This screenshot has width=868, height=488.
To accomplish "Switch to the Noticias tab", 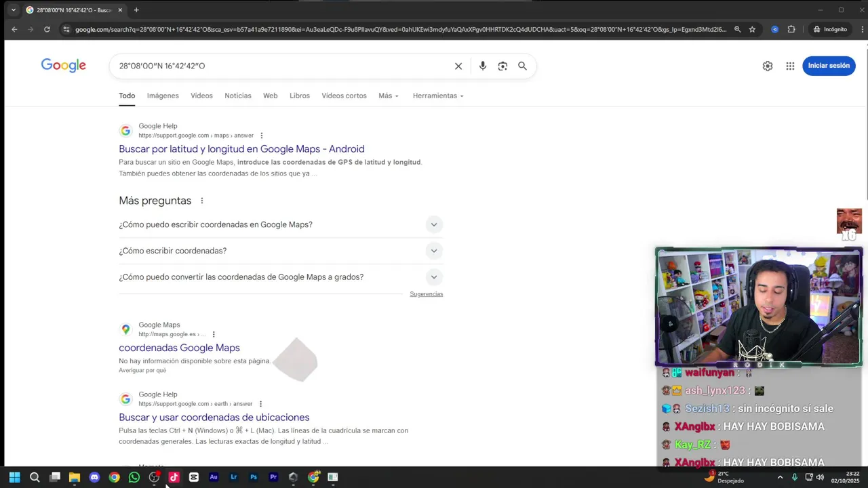I will (x=238, y=96).
